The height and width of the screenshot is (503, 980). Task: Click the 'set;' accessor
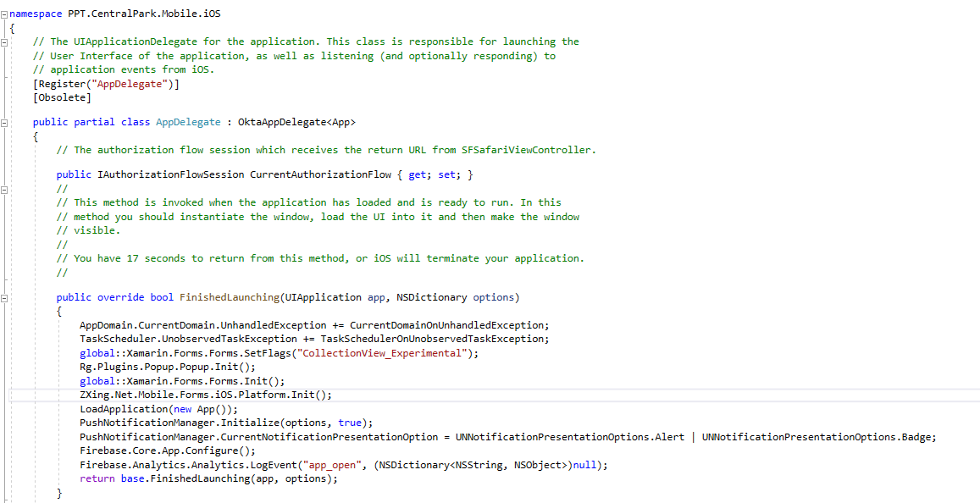[450, 175]
